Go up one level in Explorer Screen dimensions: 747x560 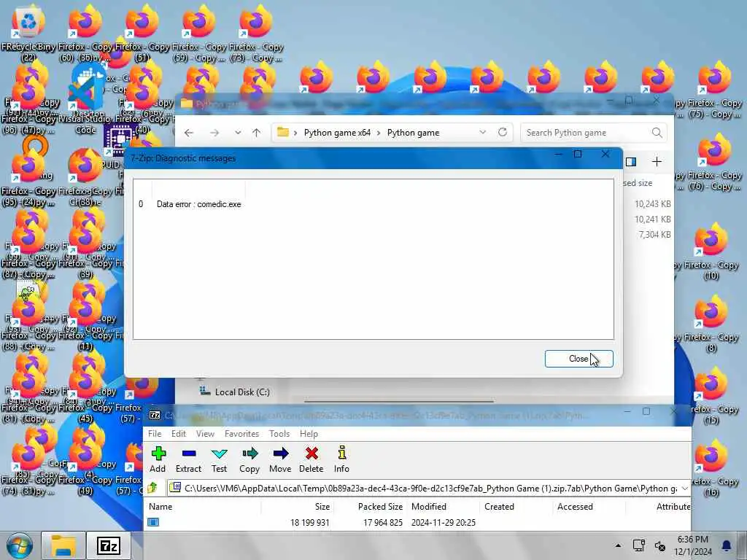click(x=256, y=133)
